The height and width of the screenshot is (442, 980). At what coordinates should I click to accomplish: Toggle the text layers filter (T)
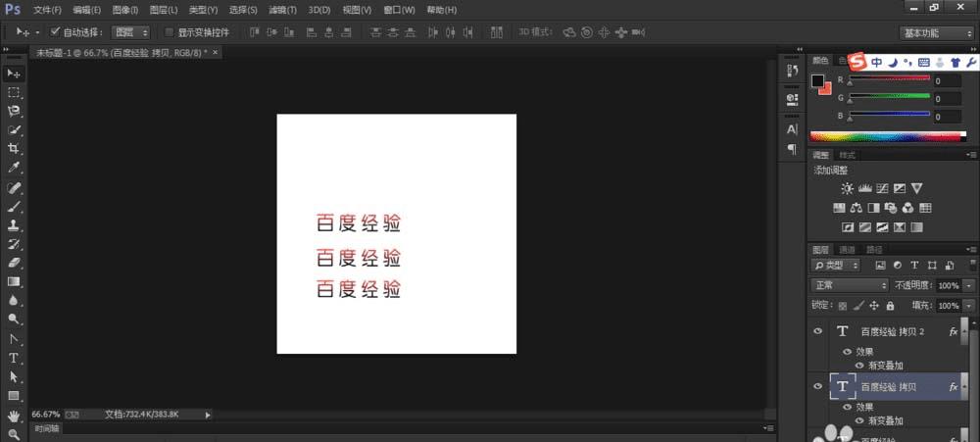coord(915,265)
